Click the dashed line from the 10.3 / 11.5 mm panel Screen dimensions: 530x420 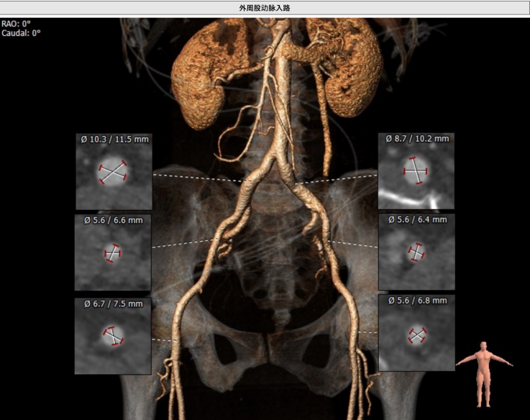tap(194, 177)
